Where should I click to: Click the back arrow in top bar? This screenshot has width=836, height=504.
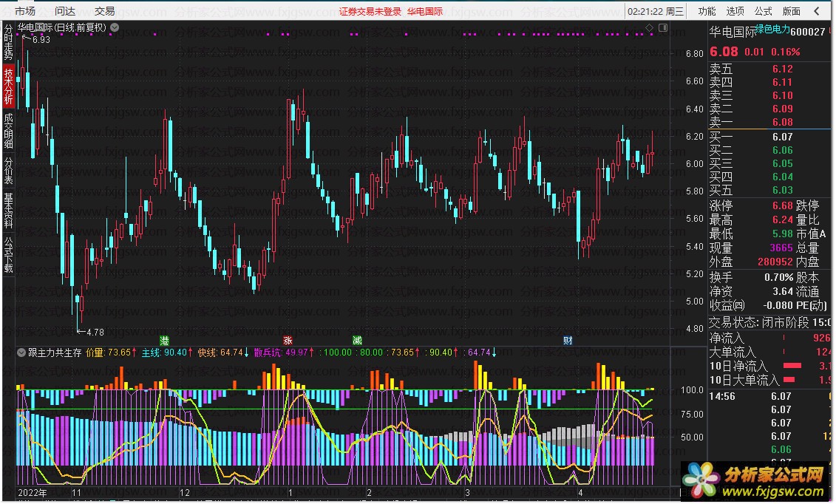tap(817, 10)
